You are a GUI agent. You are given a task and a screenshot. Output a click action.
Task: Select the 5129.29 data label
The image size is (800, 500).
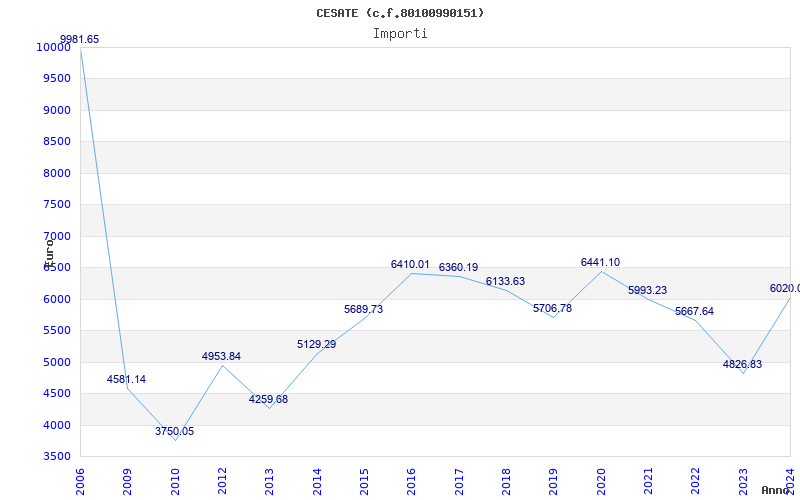[x=317, y=344]
